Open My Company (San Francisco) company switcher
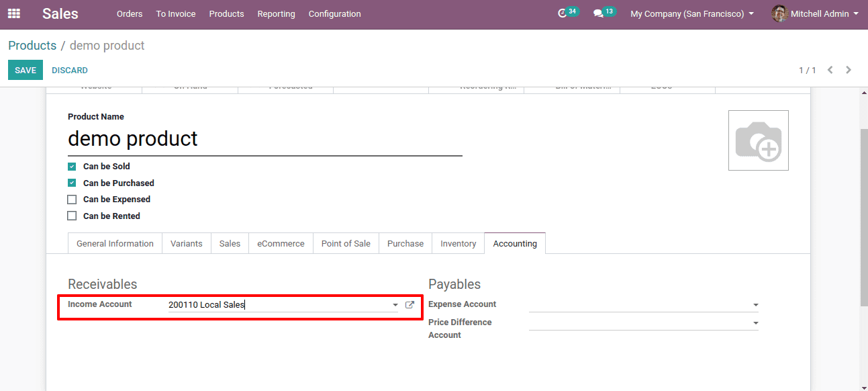Viewport: 868px width, 391px height. click(x=692, y=13)
